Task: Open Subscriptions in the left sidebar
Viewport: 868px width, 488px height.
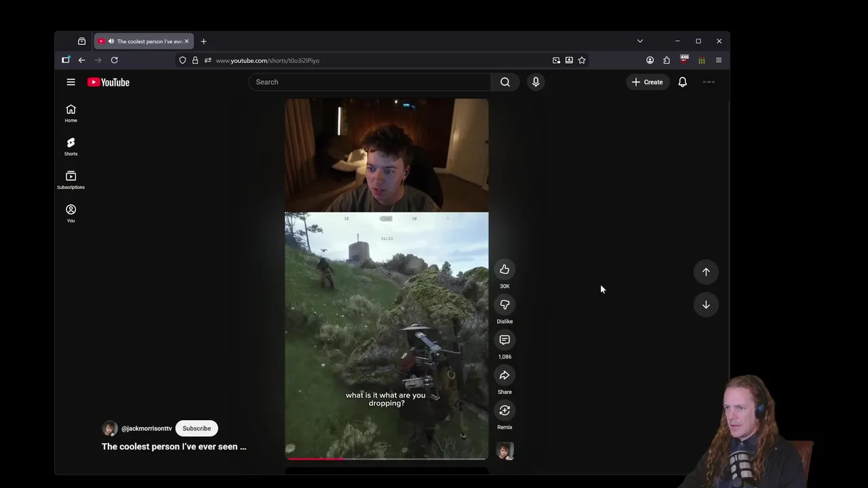Action: pyautogui.click(x=71, y=180)
